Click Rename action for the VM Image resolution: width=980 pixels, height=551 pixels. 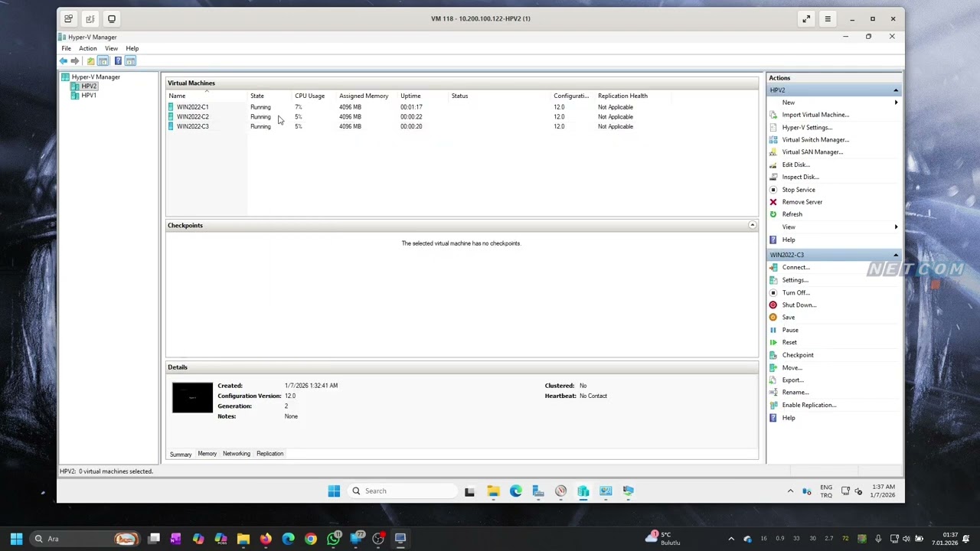point(795,392)
